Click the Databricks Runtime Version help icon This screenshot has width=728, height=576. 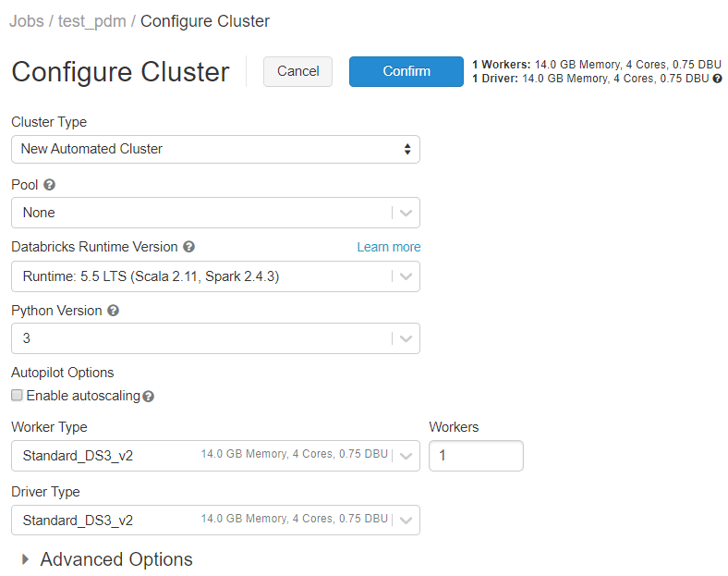188,247
